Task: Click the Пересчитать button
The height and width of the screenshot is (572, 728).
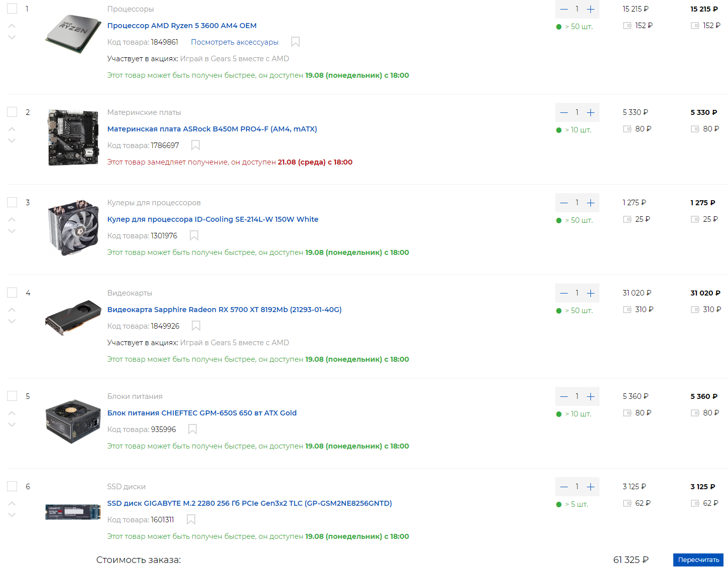Action: pos(698,560)
